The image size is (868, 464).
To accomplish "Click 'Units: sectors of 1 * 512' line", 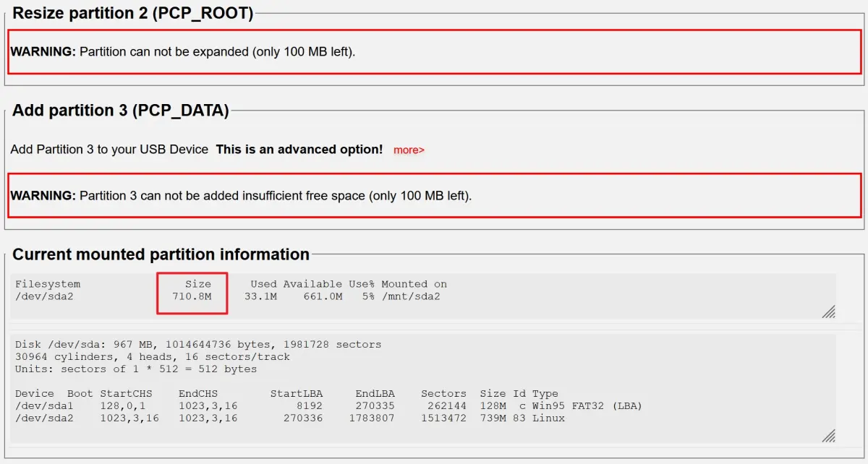I will point(136,369).
